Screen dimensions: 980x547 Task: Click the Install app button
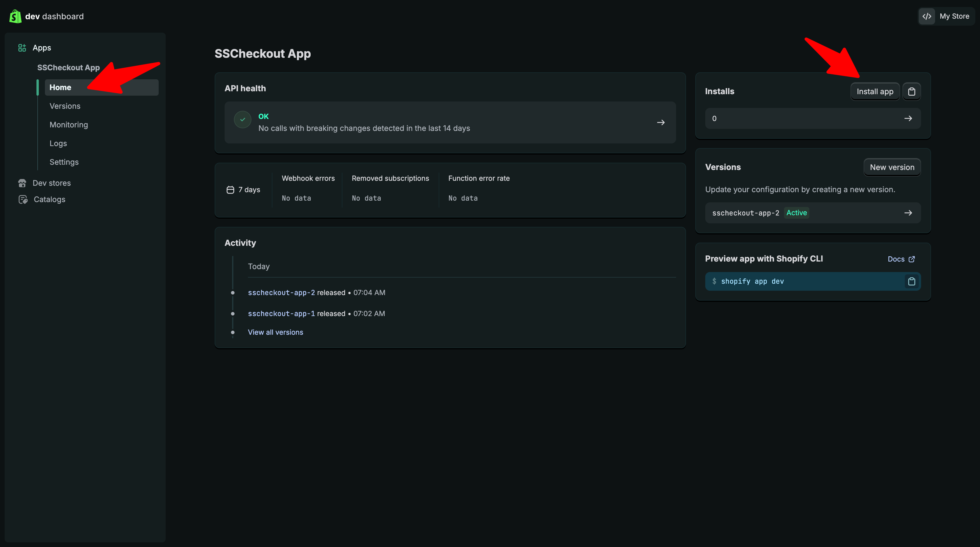click(875, 92)
